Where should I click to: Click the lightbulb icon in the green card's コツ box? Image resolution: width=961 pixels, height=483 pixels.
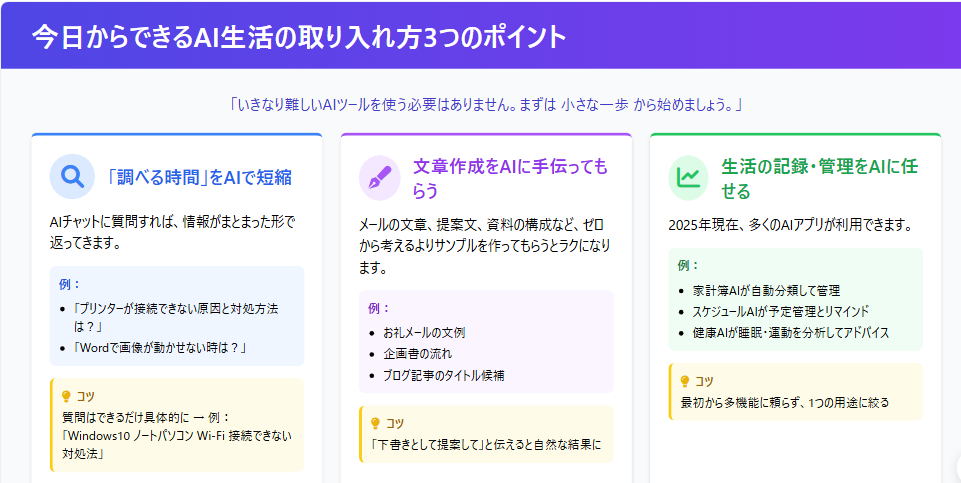(684, 381)
